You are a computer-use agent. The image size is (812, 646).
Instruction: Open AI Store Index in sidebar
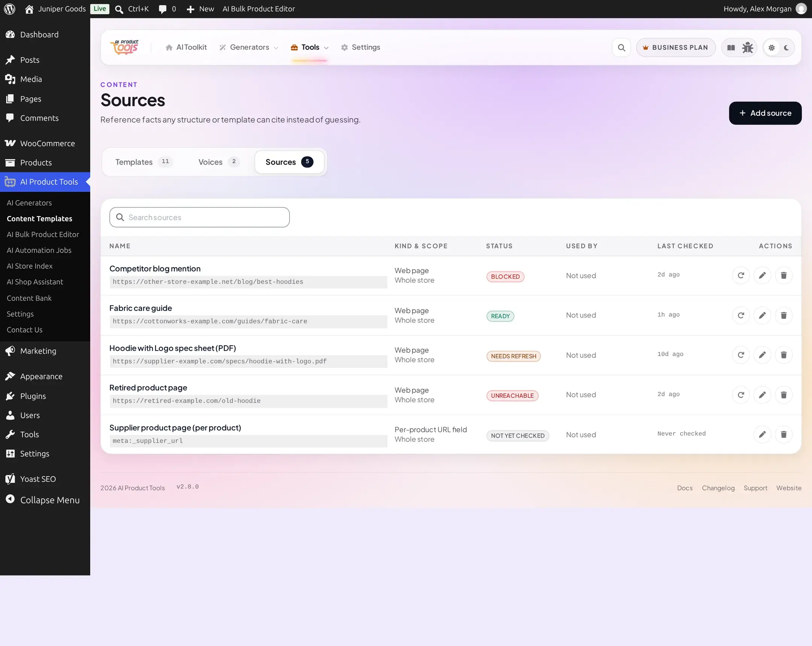coord(30,266)
